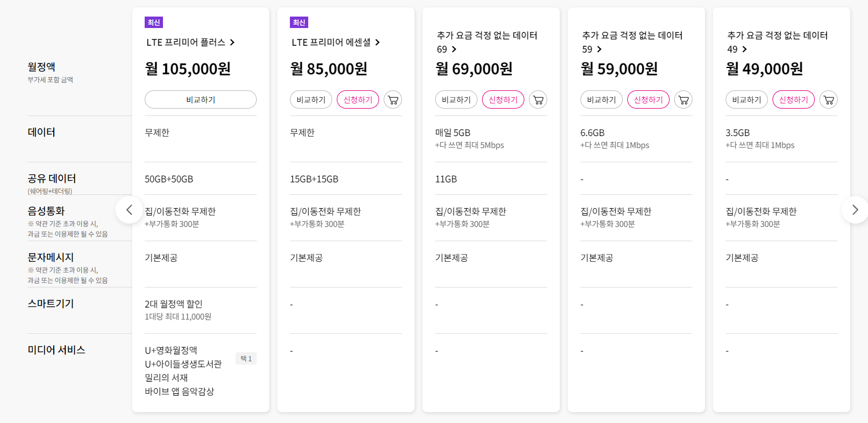
Task: Click 비교하기 on the 69,000원 plan
Action: click(x=456, y=99)
